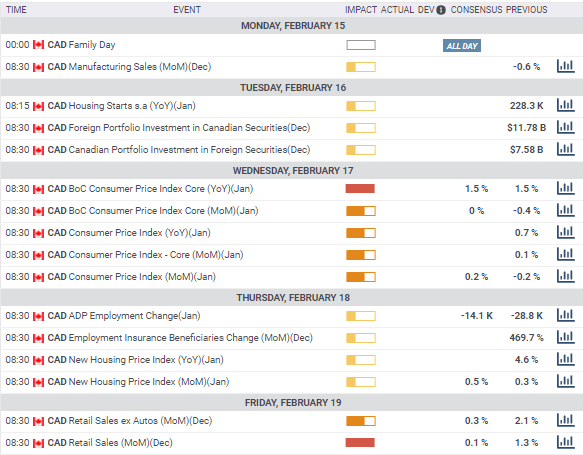Image resolution: width=583 pixels, height=455 pixels.
Task: Click the TIME column header
Action: (16, 10)
